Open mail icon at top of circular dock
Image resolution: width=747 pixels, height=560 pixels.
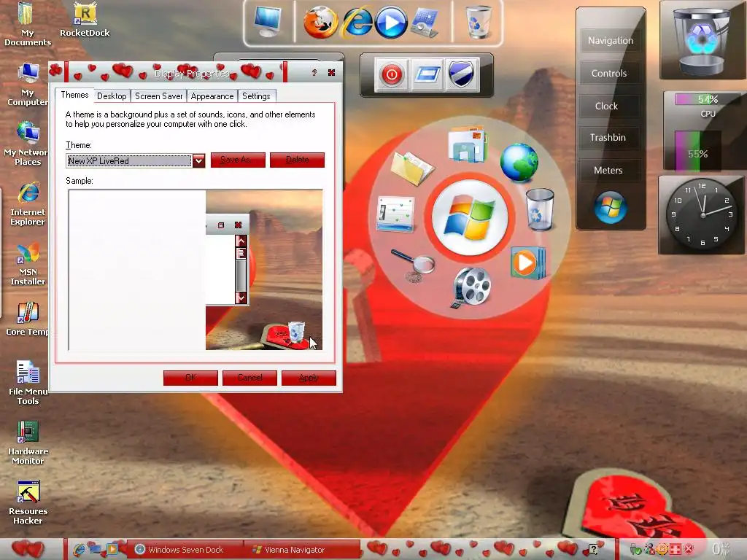click(468, 145)
